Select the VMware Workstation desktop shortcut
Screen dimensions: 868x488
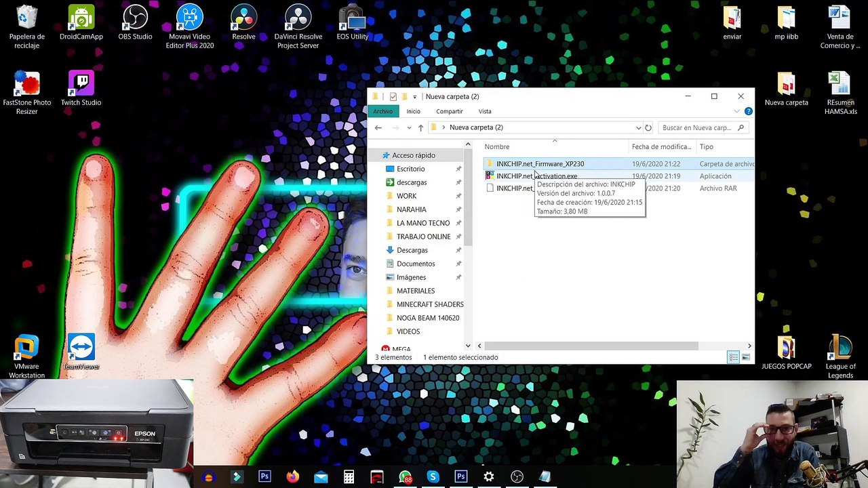[x=26, y=357]
